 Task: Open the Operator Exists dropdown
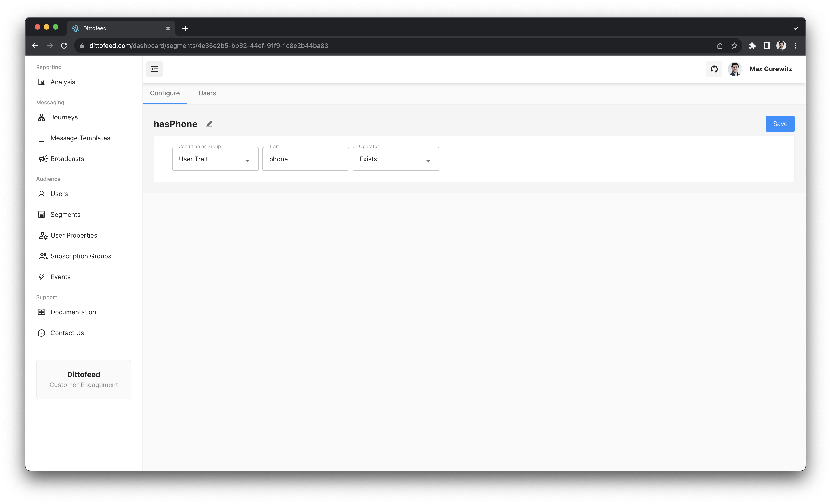pos(396,159)
